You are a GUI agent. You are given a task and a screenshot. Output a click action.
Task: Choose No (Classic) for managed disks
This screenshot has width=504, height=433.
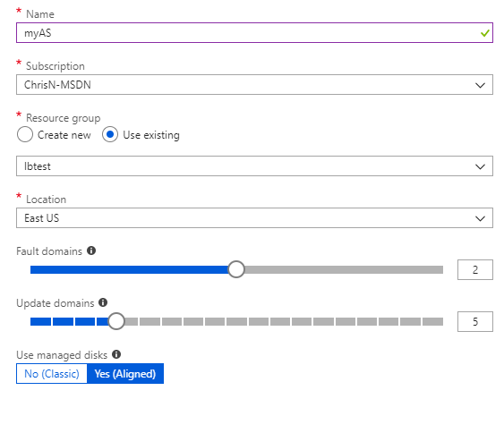coord(52,374)
